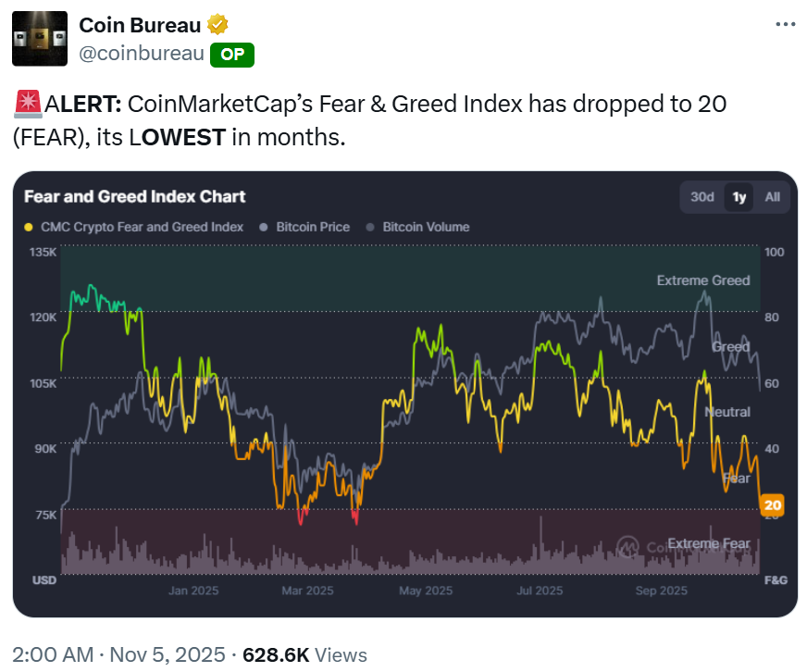Click the Extreme Greed zone label
This screenshot has width=807, height=672.
(x=703, y=280)
